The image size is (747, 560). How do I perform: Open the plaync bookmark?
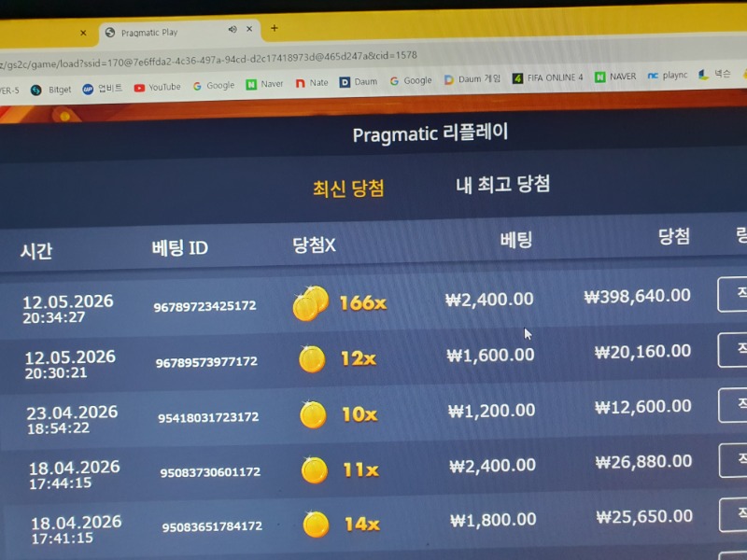pyautogui.click(x=668, y=76)
